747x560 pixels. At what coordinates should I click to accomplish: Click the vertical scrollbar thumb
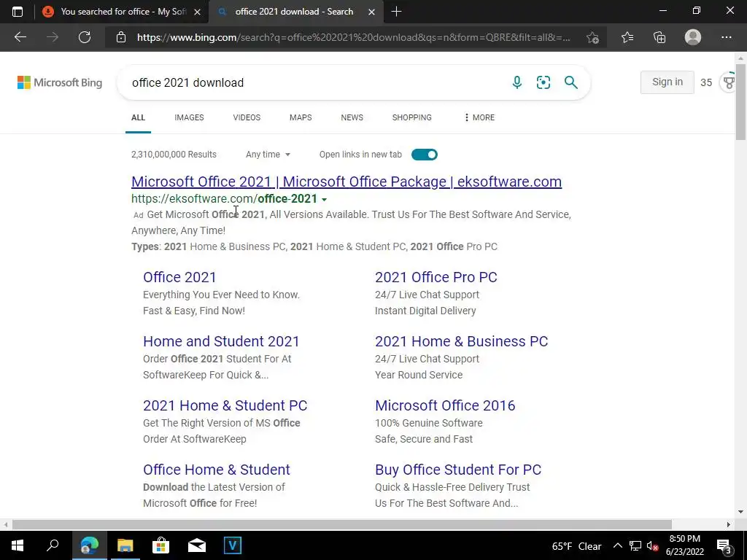pyautogui.click(x=741, y=101)
